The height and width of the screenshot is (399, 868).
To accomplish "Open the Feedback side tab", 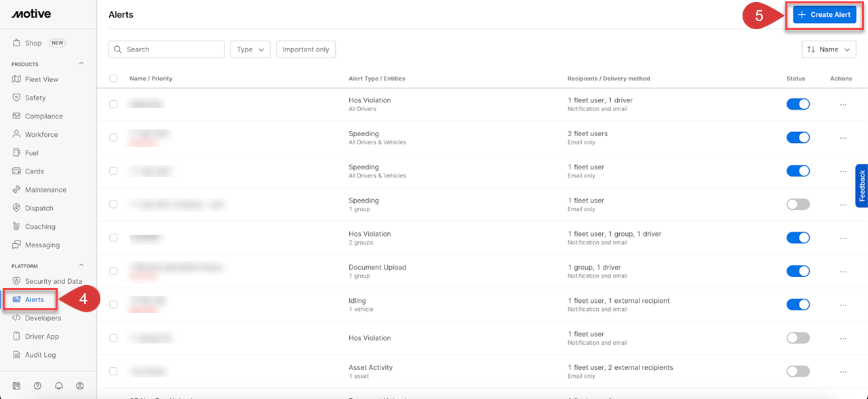I will pyautogui.click(x=862, y=186).
